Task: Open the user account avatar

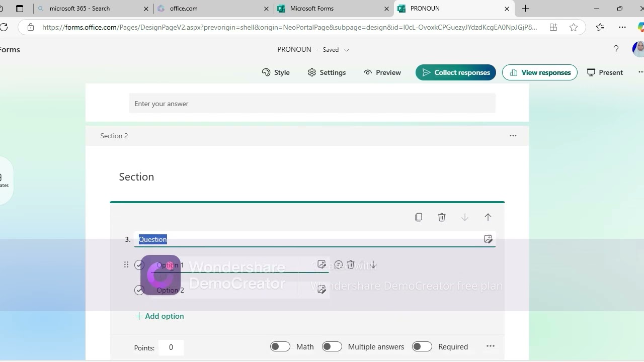Action: click(x=638, y=49)
